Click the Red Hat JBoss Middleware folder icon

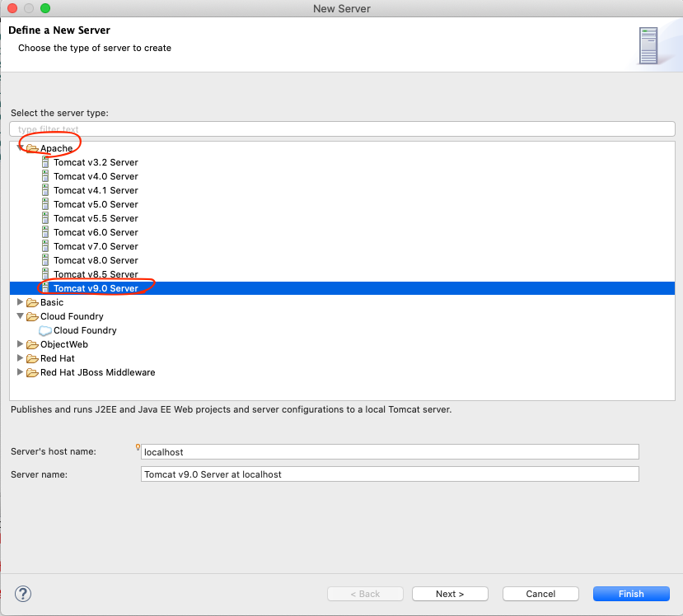click(32, 373)
